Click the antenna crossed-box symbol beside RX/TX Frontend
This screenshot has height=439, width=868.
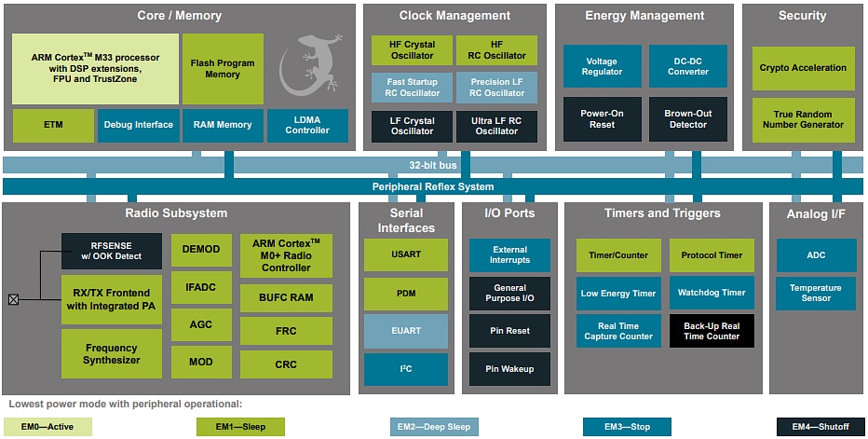pyautogui.click(x=13, y=299)
